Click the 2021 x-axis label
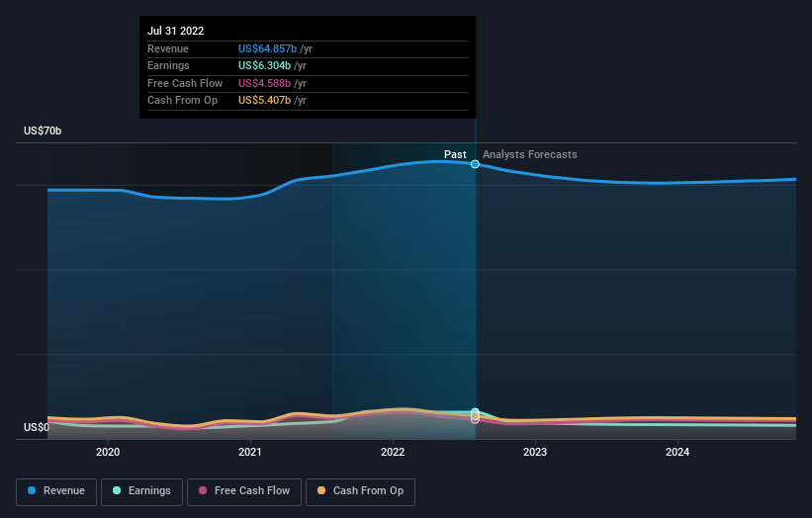 pyautogui.click(x=250, y=452)
